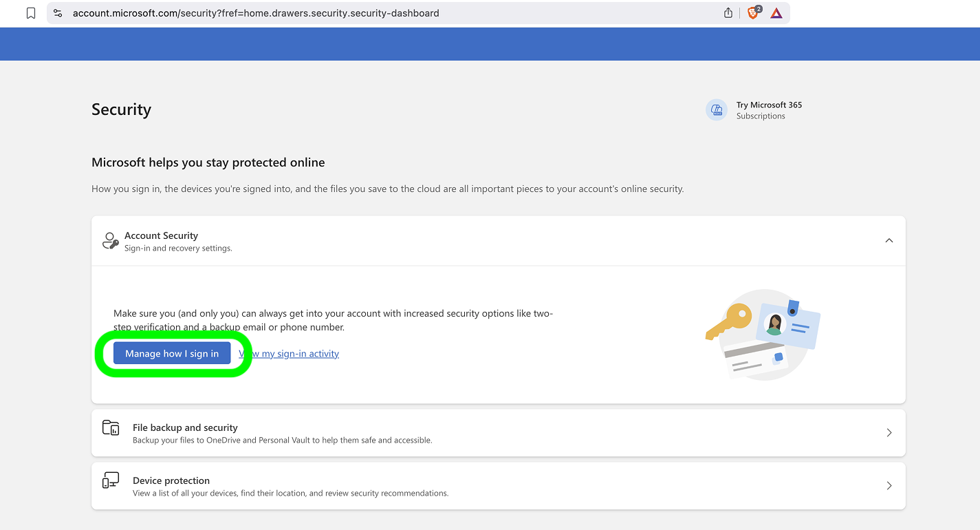
Task: Click the Manage how I sign in button
Action: coord(172,353)
